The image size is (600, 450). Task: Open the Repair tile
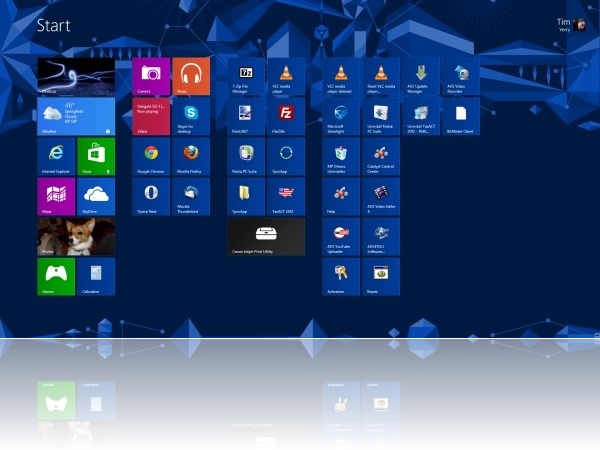click(x=381, y=277)
